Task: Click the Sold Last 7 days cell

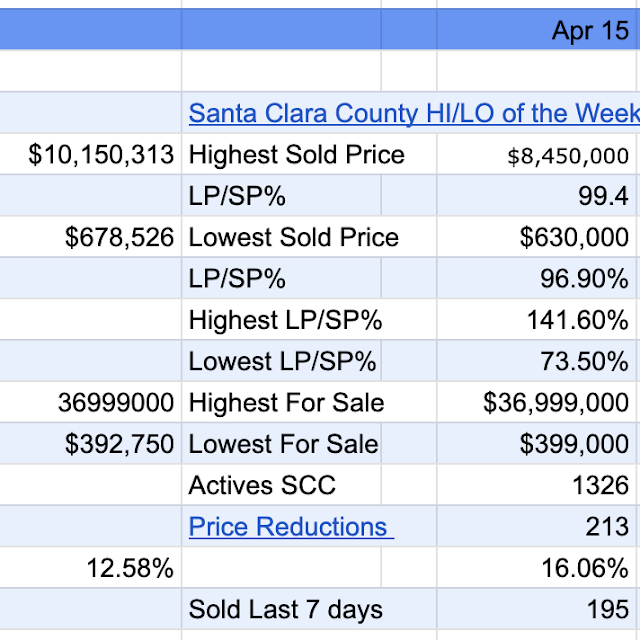Action: (285, 609)
